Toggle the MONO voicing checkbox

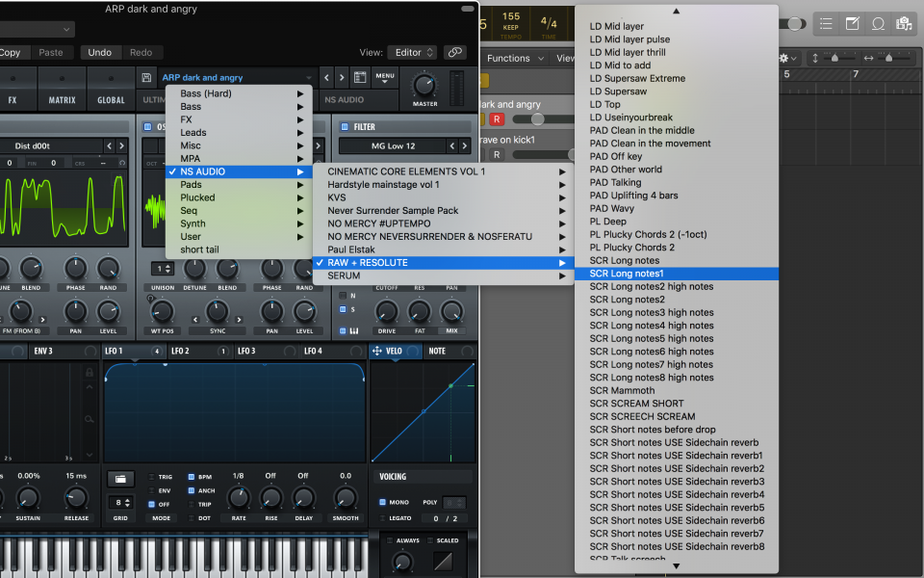(x=382, y=502)
